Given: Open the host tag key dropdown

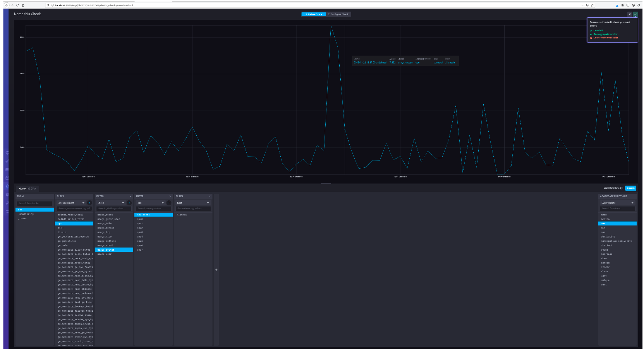Looking at the screenshot, I should (x=193, y=203).
